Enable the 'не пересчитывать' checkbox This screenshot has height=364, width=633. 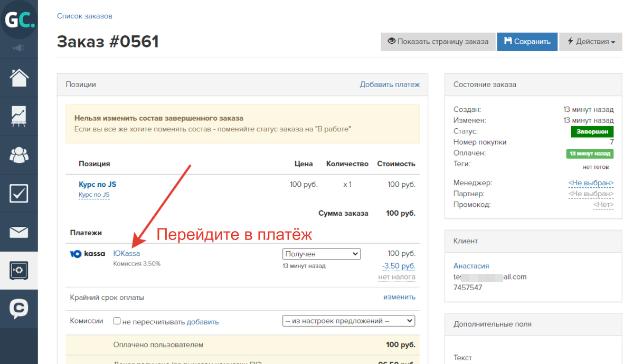(117, 321)
